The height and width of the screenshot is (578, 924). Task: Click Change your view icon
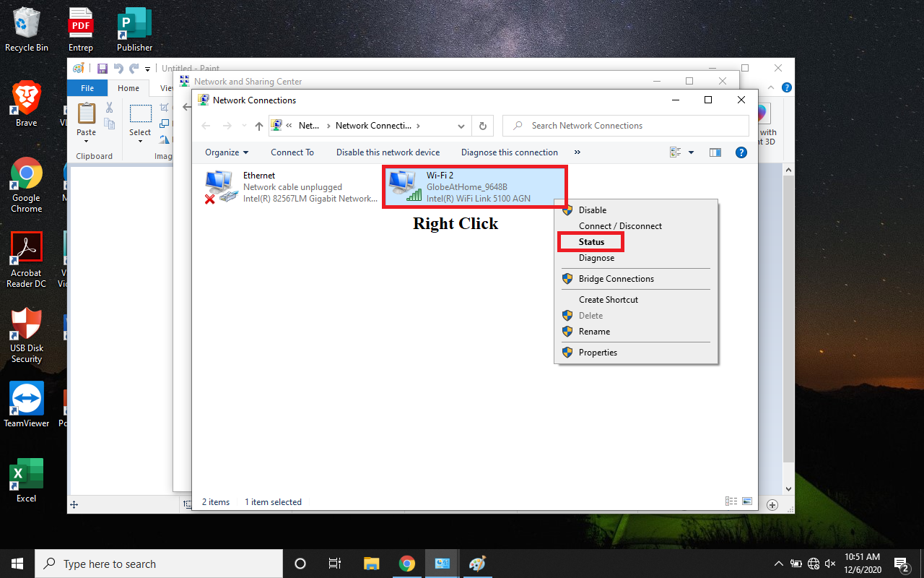tap(676, 152)
